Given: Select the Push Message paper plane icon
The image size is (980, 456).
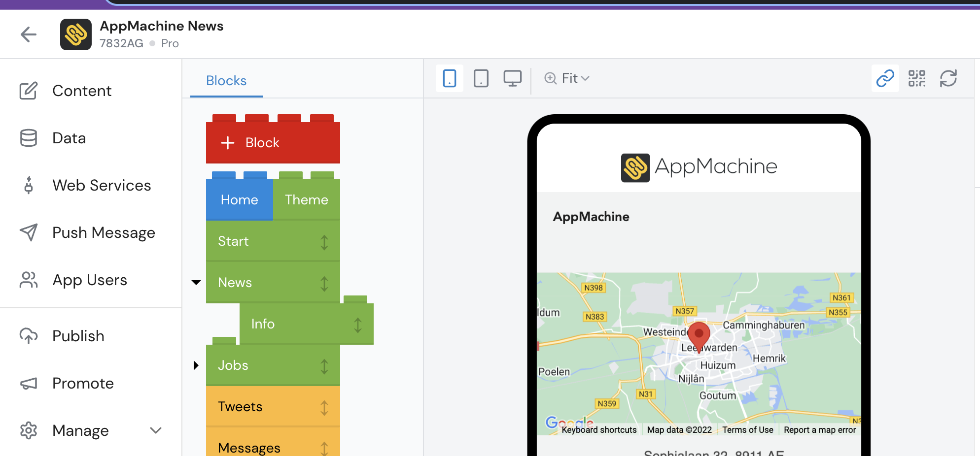Looking at the screenshot, I should 29,232.
